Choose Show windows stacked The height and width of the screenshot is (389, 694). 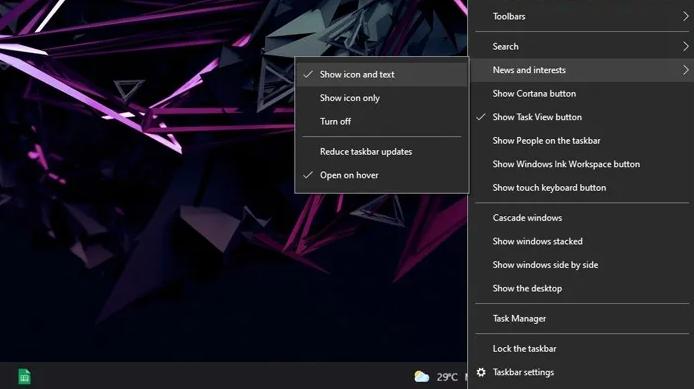[x=582, y=241]
